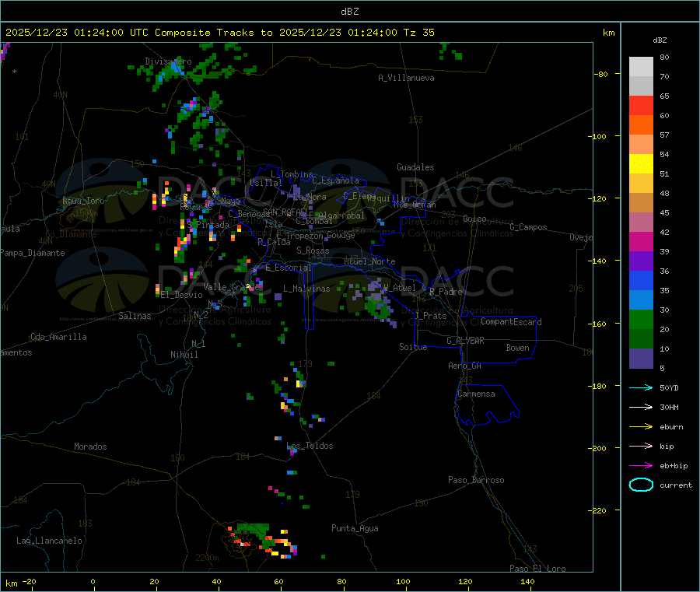
Task: Click the Tz 35 value in header
Action: click(x=418, y=33)
